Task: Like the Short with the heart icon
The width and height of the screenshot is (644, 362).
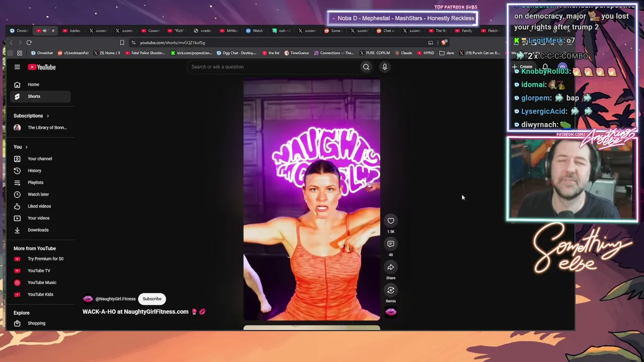Action: click(x=391, y=221)
